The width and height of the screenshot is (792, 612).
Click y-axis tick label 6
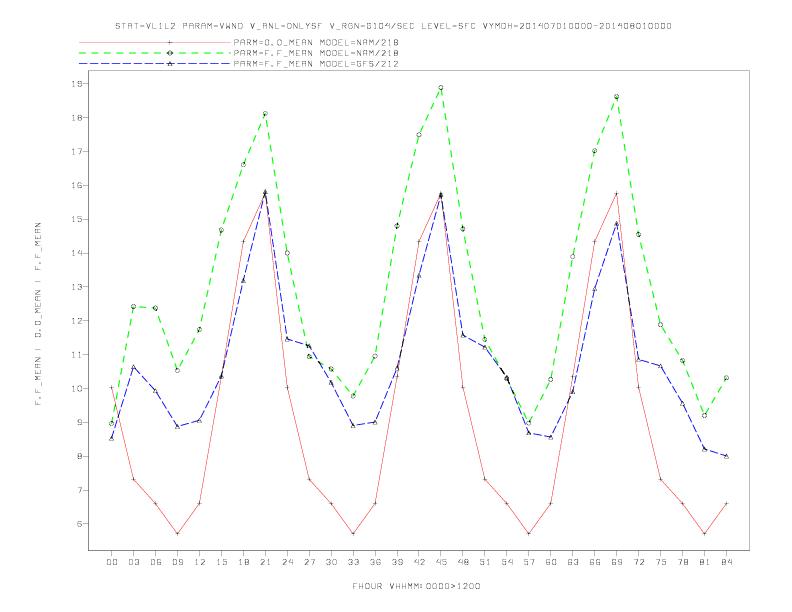pos(79,524)
